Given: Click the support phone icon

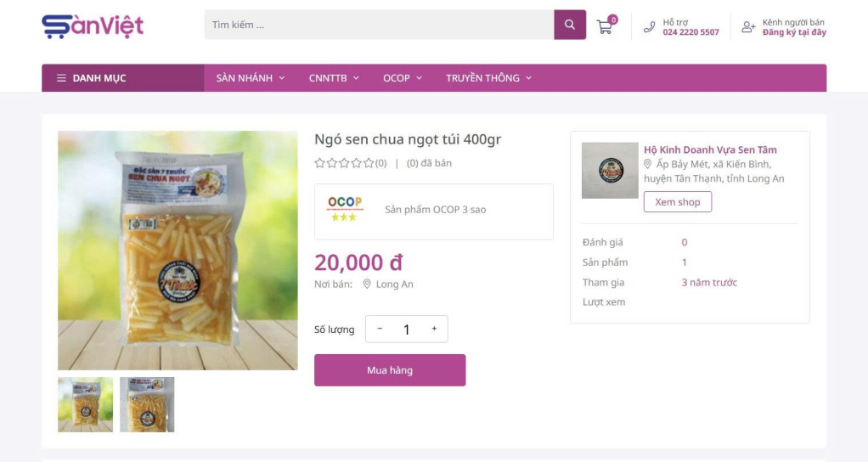Looking at the screenshot, I should tap(649, 27).
